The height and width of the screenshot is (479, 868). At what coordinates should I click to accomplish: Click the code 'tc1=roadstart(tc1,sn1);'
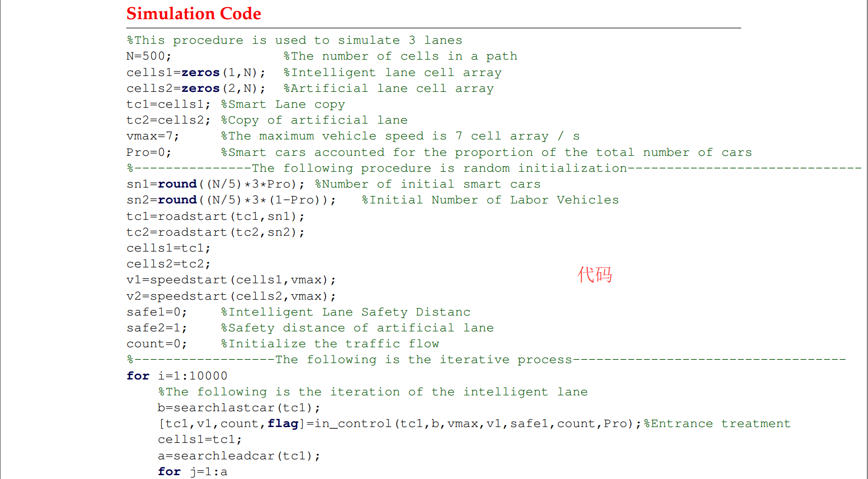(216, 217)
